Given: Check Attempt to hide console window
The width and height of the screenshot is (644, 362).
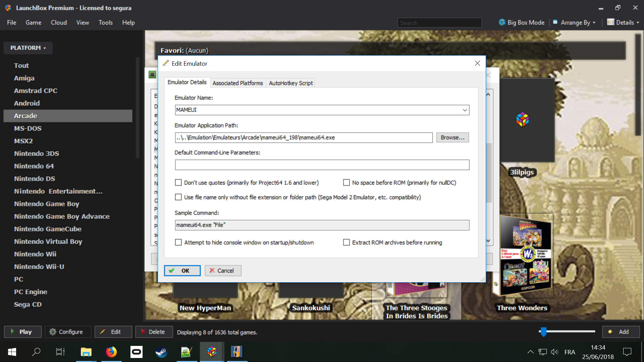Looking at the screenshot, I should click(178, 242).
